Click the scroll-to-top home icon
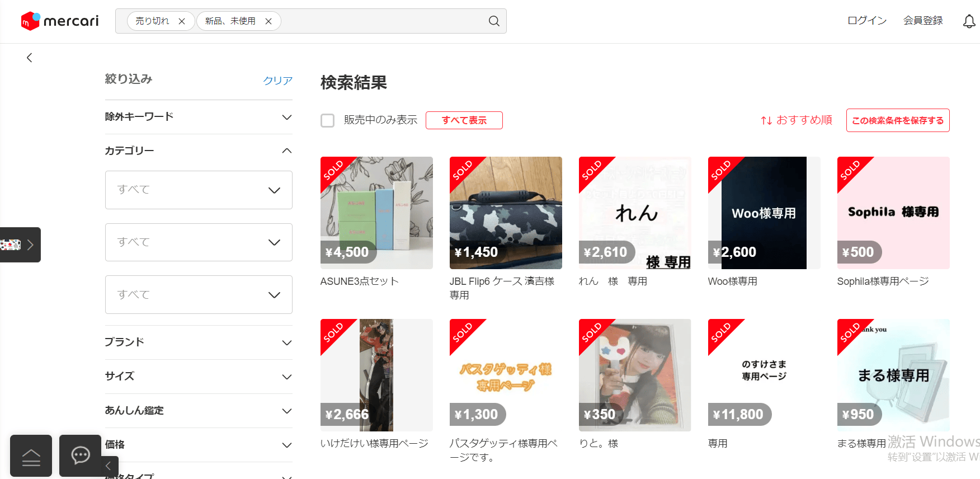The image size is (980, 479). click(x=31, y=455)
